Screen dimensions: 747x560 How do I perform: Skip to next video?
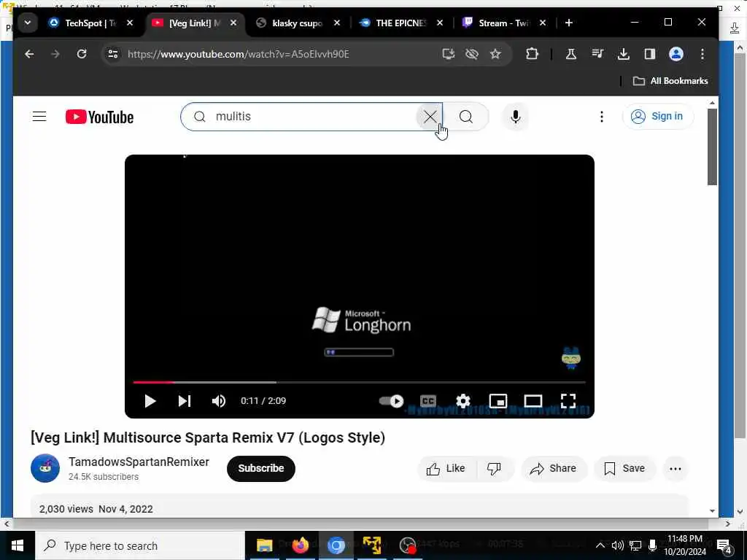pyautogui.click(x=185, y=401)
